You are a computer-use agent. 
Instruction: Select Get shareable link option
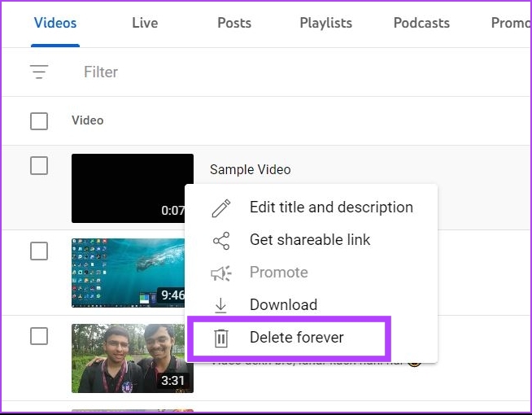point(309,240)
